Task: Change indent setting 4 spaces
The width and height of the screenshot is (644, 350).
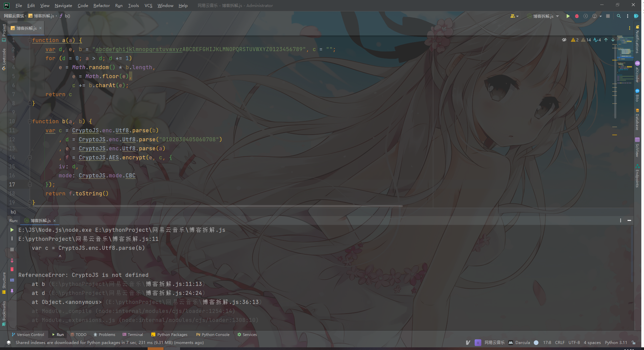Action: [x=592, y=343]
